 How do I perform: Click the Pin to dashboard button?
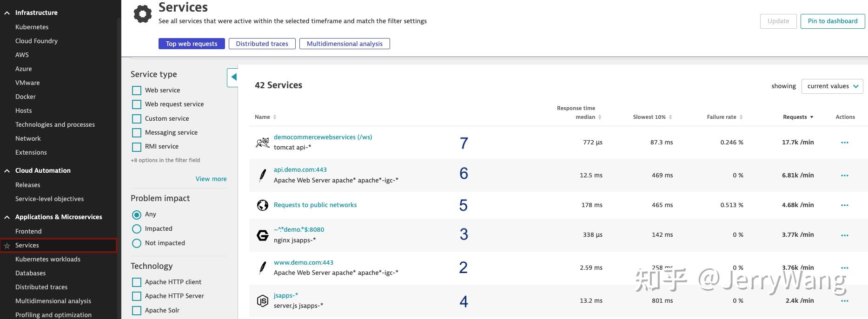click(832, 21)
